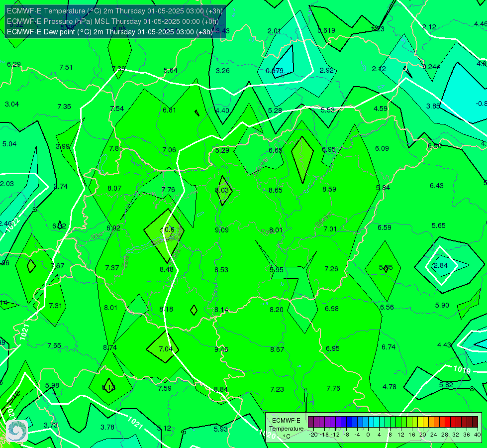Click the 6.74 grid value
The height and width of the screenshot is (448, 487).
click(388, 347)
